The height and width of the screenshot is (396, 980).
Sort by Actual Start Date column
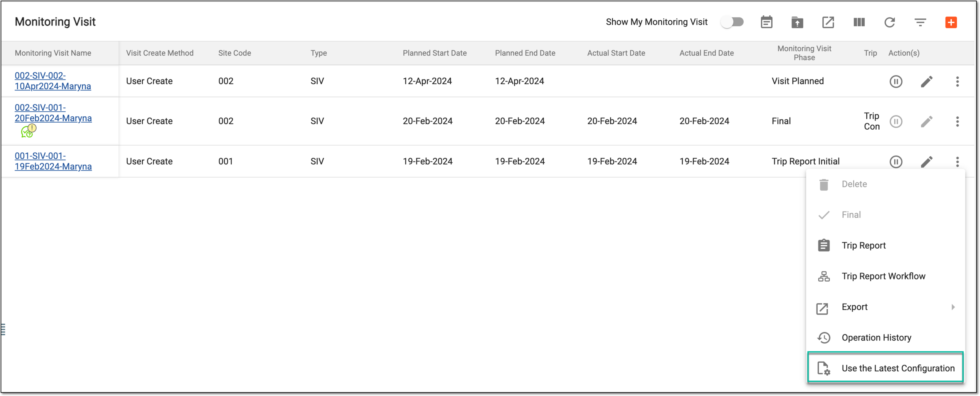click(x=616, y=53)
